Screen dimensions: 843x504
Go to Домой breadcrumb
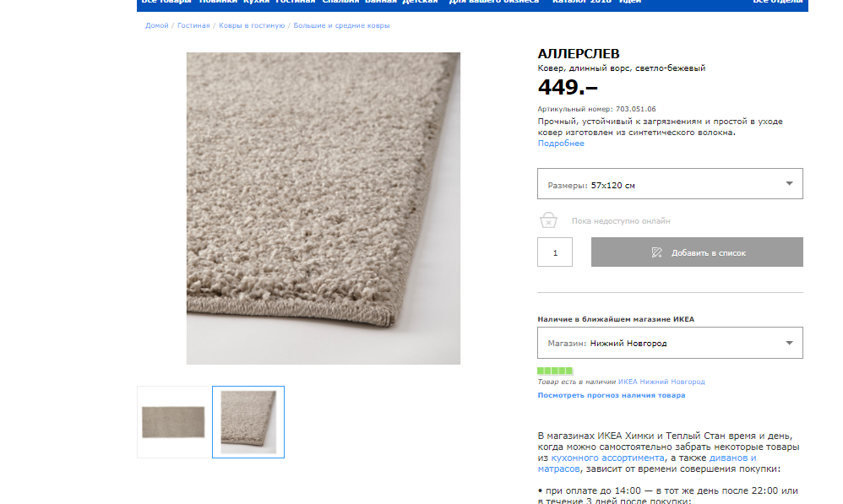coord(156,26)
